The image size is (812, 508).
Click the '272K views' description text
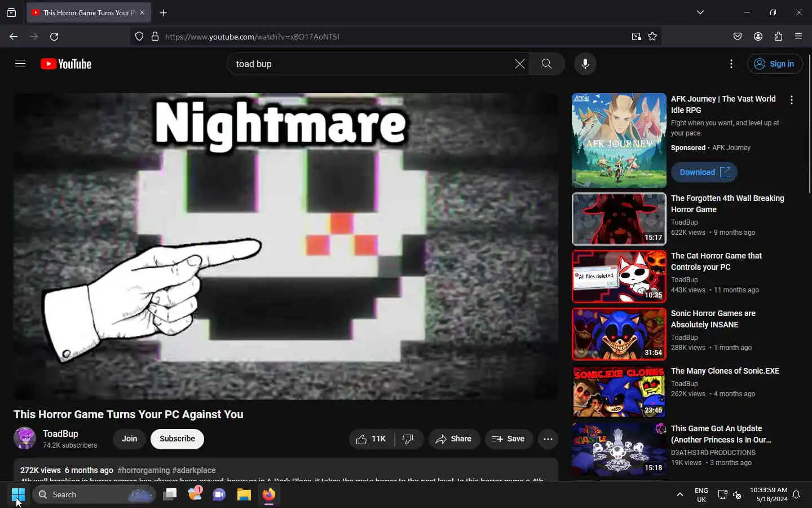point(40,470)
